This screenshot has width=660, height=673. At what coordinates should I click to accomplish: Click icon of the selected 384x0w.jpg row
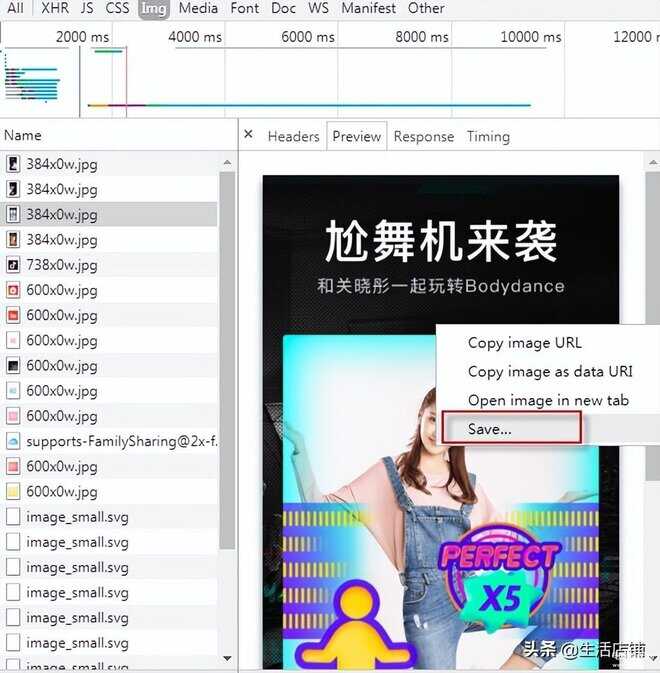[13, 214]
